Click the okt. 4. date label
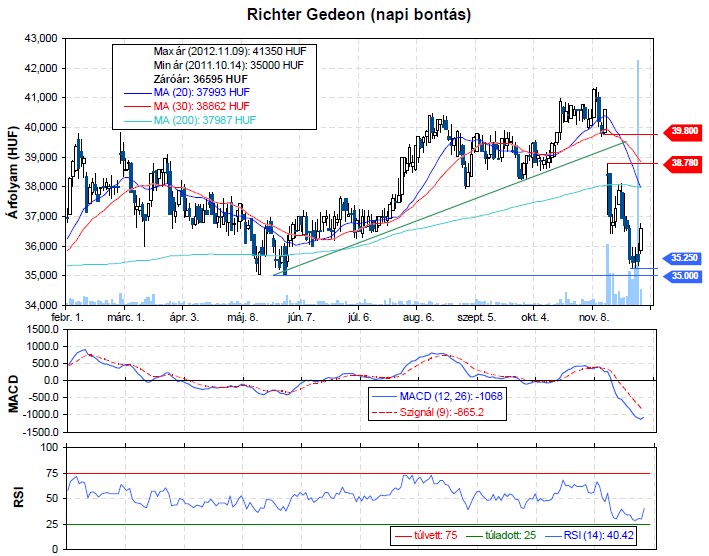The height and width of the screenshot is (556, 709). tap(535, 317)
